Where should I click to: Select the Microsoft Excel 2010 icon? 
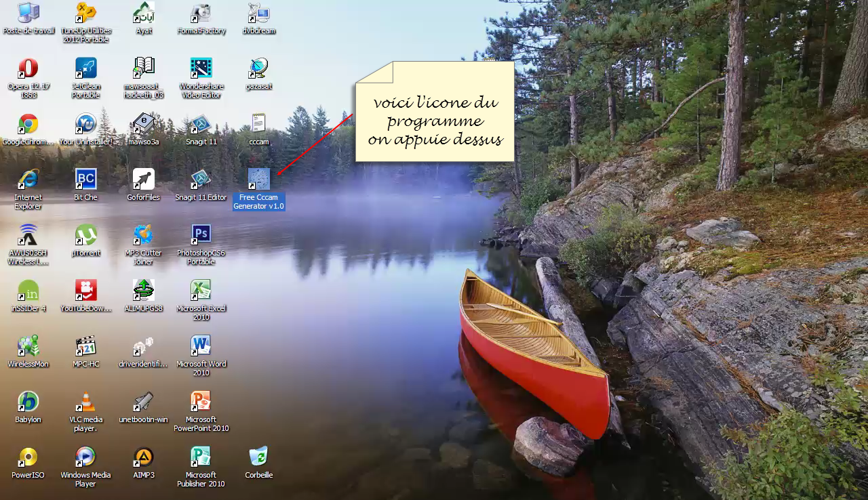coord(201,291)
